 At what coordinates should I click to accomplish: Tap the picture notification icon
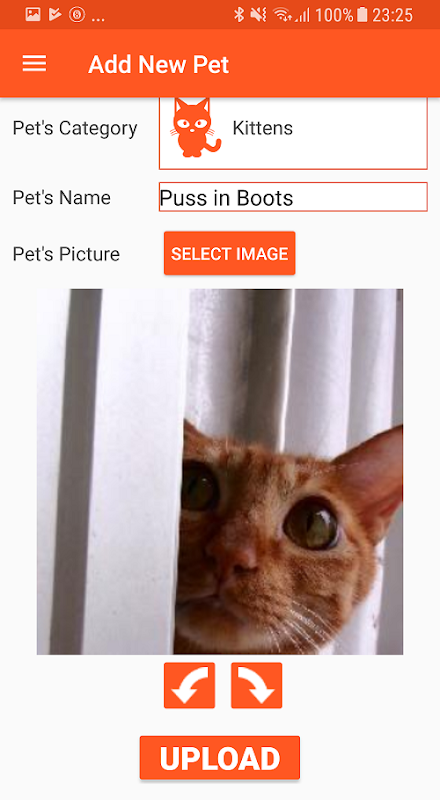click(x=33, y=15)
